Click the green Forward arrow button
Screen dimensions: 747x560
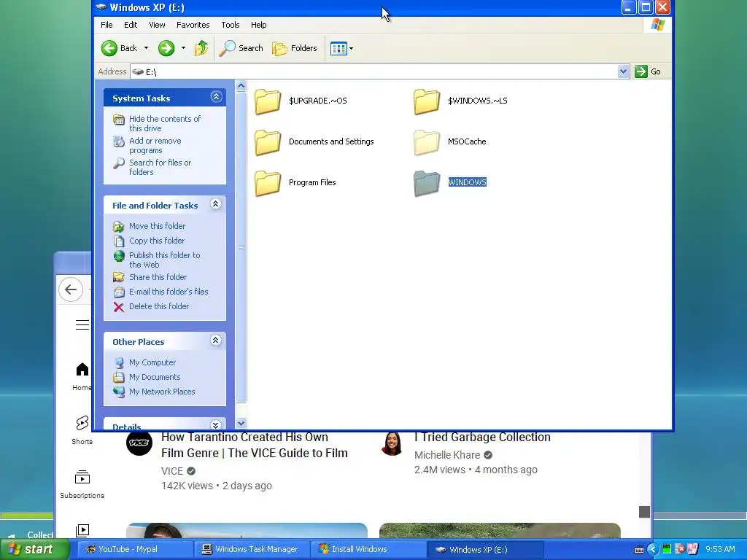[166, 48]
